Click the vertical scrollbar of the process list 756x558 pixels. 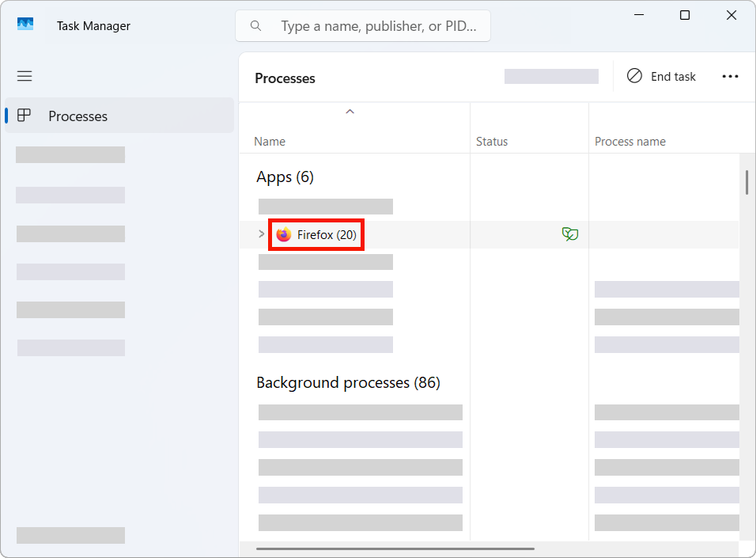pyautogui.click(x=747, y=182)
